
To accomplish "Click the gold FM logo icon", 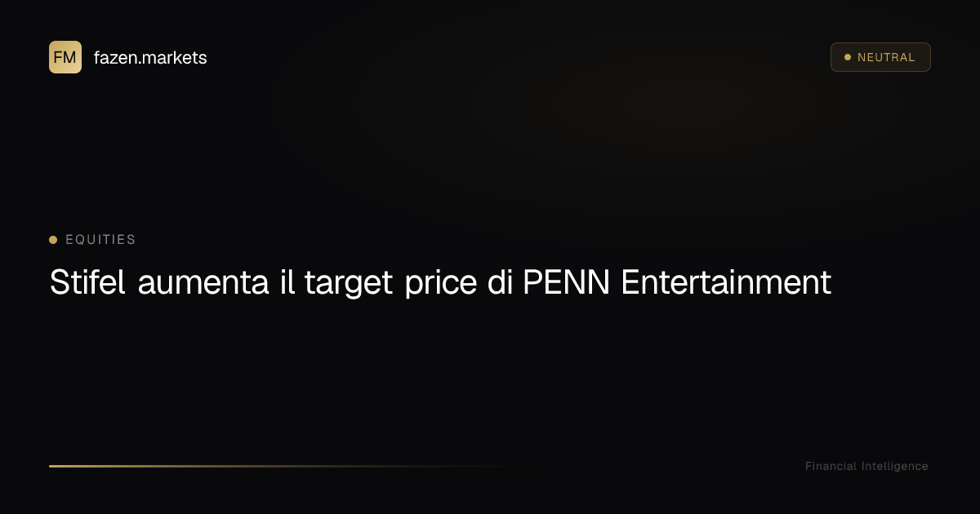I will point(65,57).
